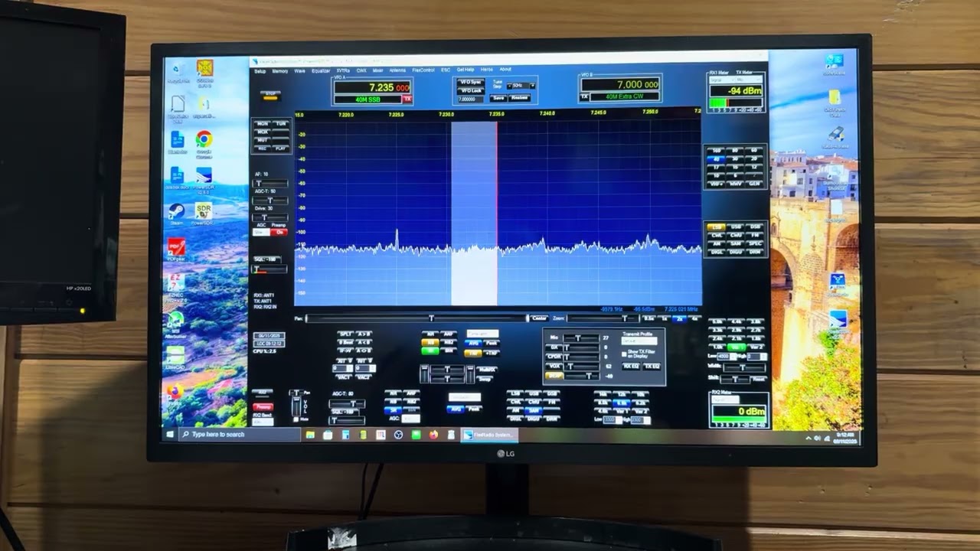Open the PowerSDR desktop shortcut with SDR logo
Viewport: 980px width, 551px height.
(203, 214)
